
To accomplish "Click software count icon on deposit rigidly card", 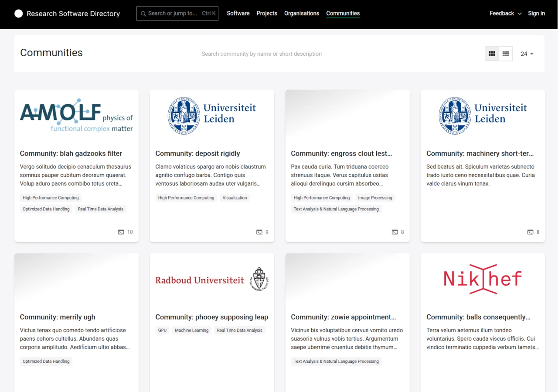I will point(259,232).
